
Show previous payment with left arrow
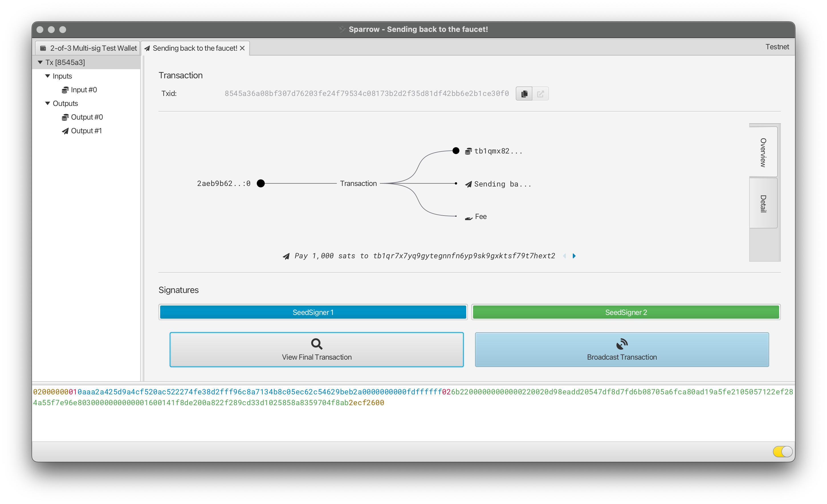tap(565, 256)
